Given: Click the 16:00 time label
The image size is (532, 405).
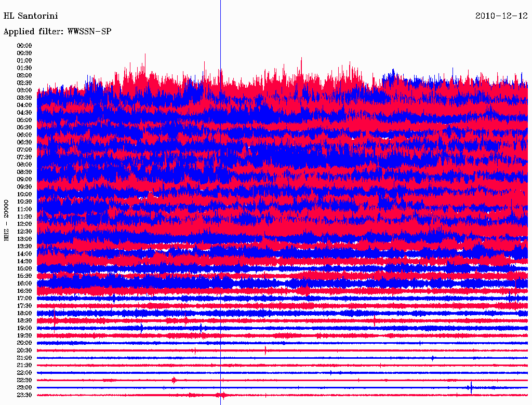Looking at the screenshot, I should click(24, 283).
